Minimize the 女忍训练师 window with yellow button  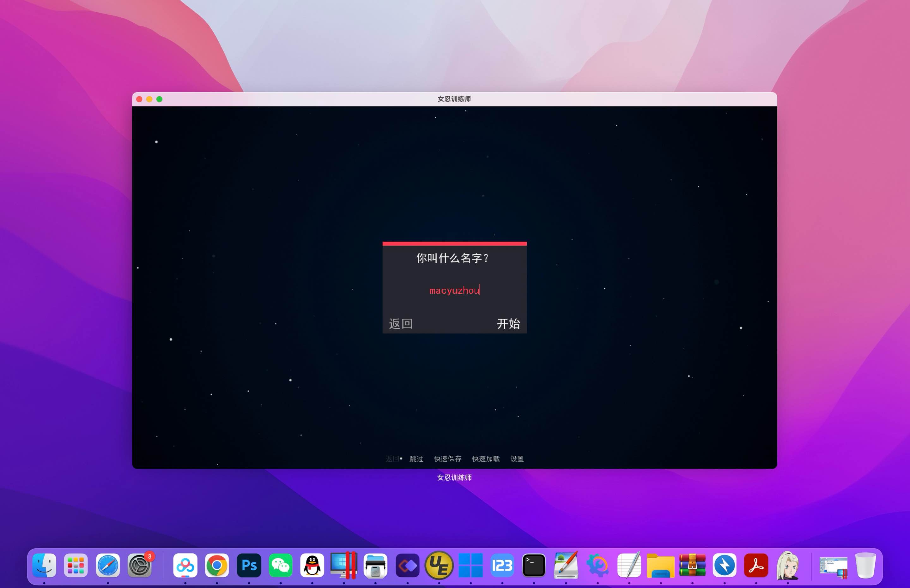(x=149, y=99)
